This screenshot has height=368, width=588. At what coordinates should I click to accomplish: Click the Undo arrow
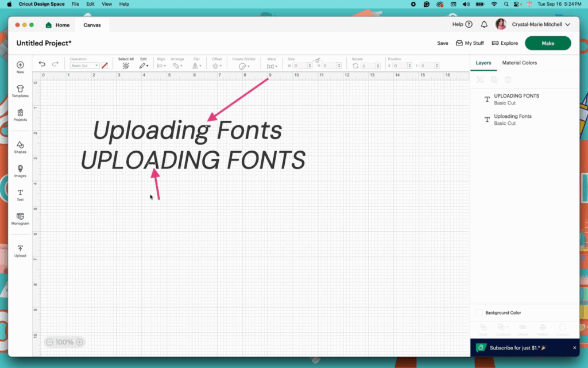click(x=42, y=64)
